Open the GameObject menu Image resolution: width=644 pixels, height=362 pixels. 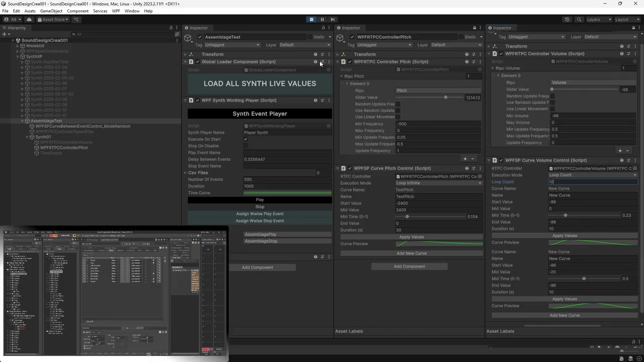click(x=51, y=11)
